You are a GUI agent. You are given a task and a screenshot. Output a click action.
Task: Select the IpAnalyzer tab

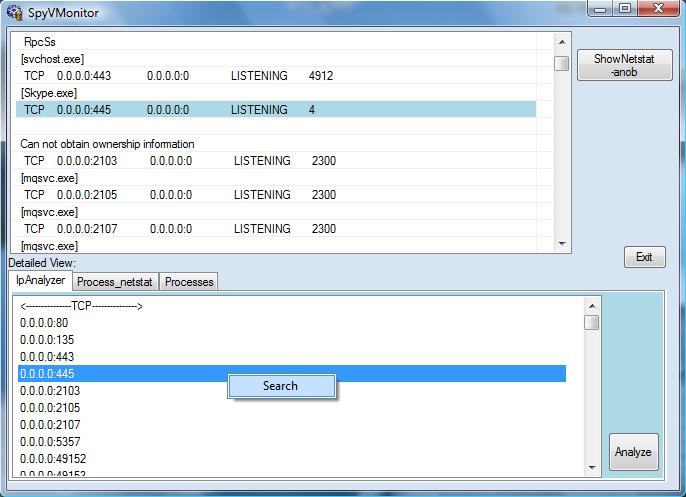pyautogui.click(x=41, y=282)
